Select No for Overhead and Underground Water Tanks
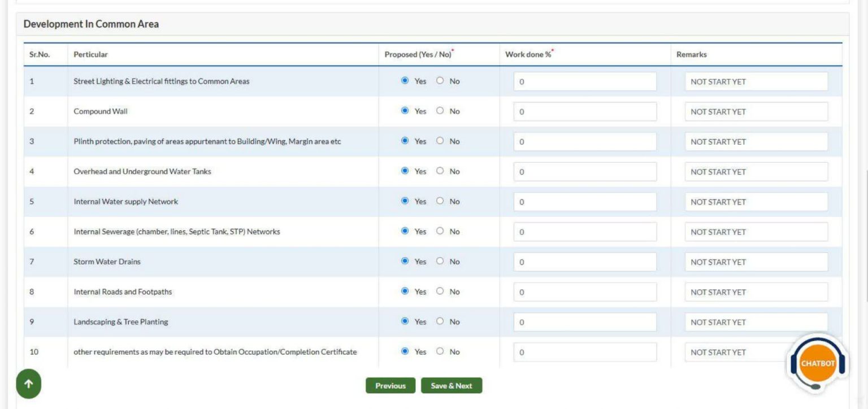Screen dimensions: 868x409 click(440, 171)
